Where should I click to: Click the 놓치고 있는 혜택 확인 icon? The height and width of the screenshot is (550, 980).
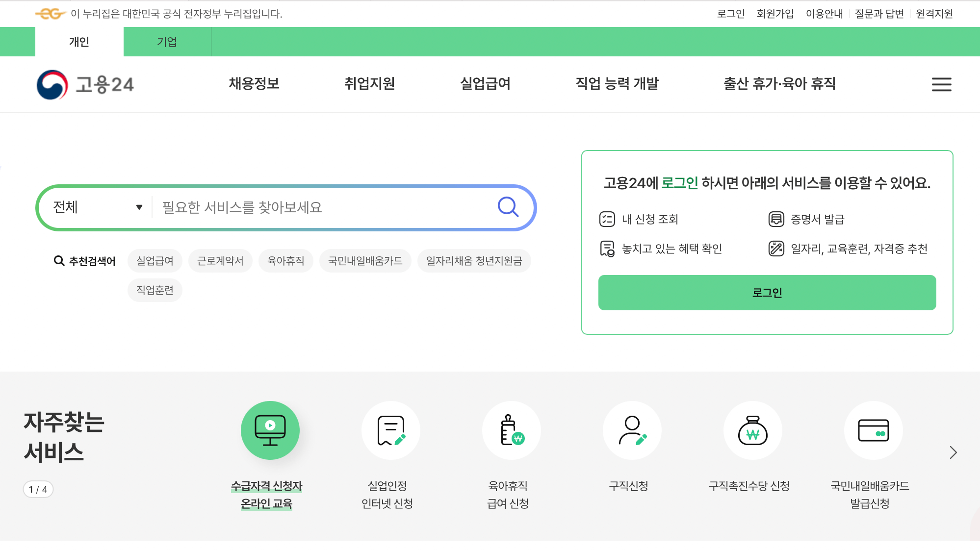608,249
